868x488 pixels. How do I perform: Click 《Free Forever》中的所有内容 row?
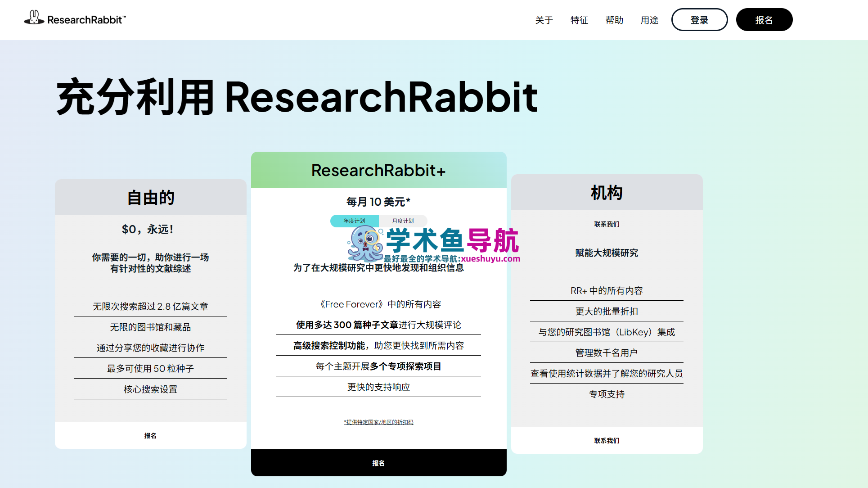378,304
